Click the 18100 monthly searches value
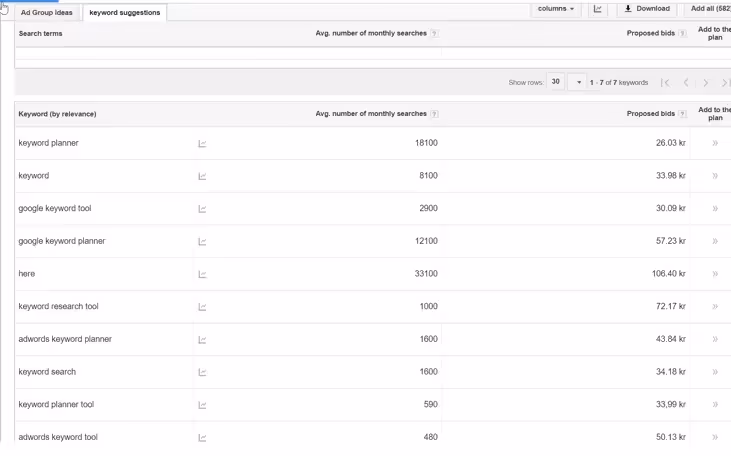The width and height of the screenshot is (731, 456). pos(426,143)
